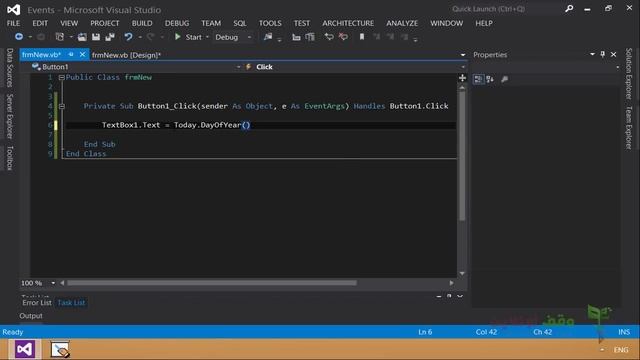The width and height of the screenshot is (640, 360).
Task: Click the editor horizontal scrollbar thumb
Action: [212, 283]
